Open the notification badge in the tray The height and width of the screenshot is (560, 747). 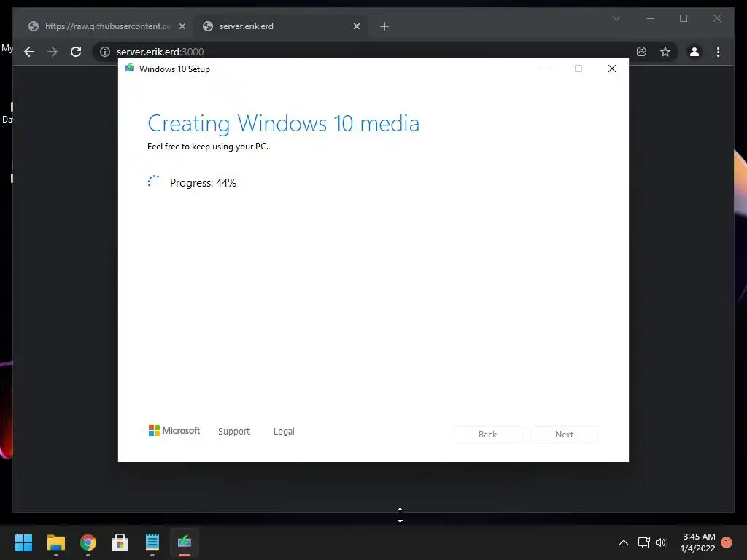tap(727, 542)
